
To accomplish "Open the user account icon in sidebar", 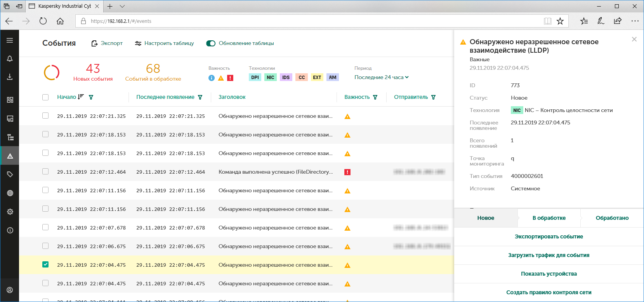I will pos(10,290).
